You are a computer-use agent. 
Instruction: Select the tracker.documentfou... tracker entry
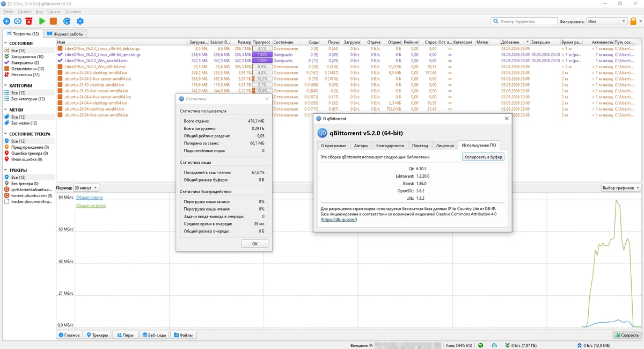[28, 202]
